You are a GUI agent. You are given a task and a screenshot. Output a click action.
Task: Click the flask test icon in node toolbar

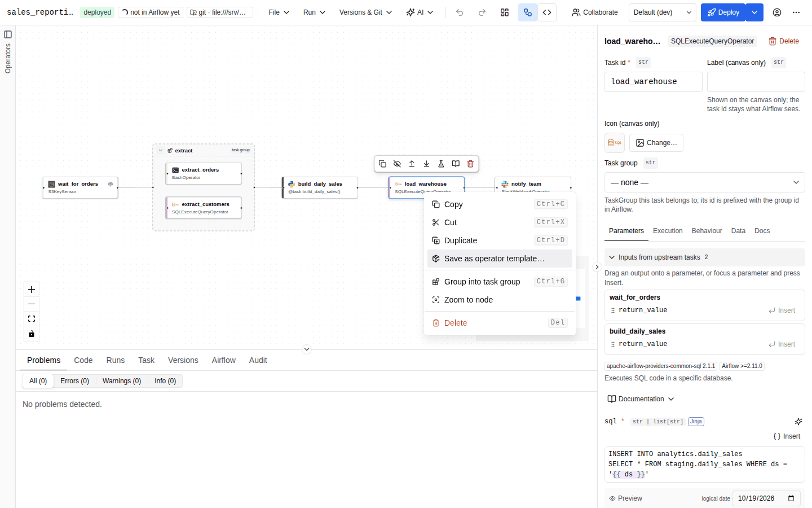(x=441, y=164)
